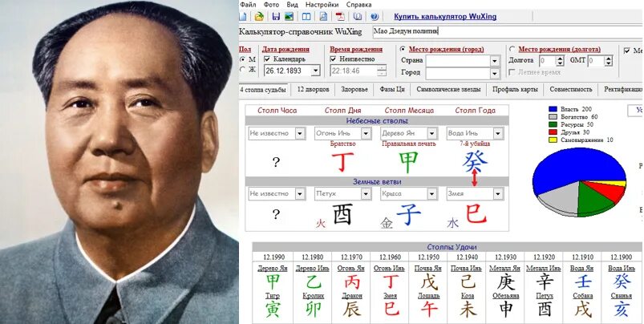Image resolution: width=644 pixels, height=324 pixels.
Task: Open the hour branch Не известно dropdown
Action: 300,193
